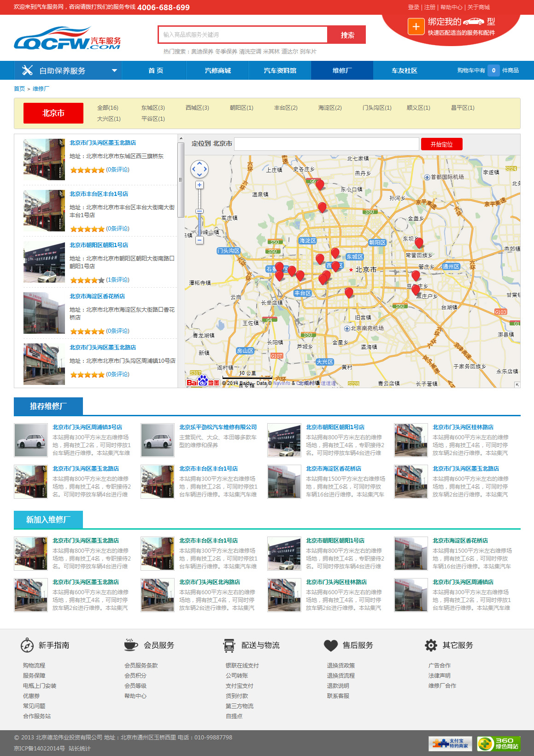Click the 支付宝特约商家 badge in the footer

click(x=450, y=744)
